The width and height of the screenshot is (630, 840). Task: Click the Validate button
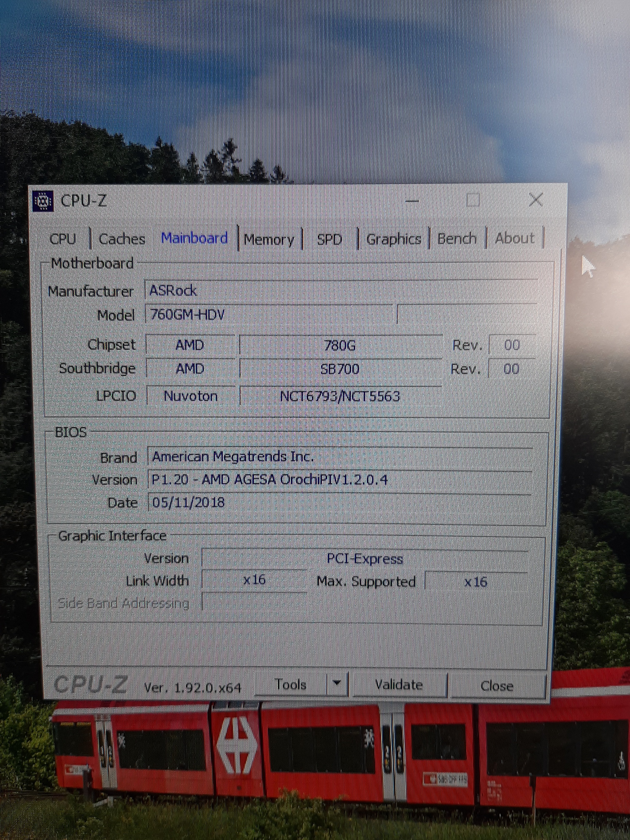(399, 684)
